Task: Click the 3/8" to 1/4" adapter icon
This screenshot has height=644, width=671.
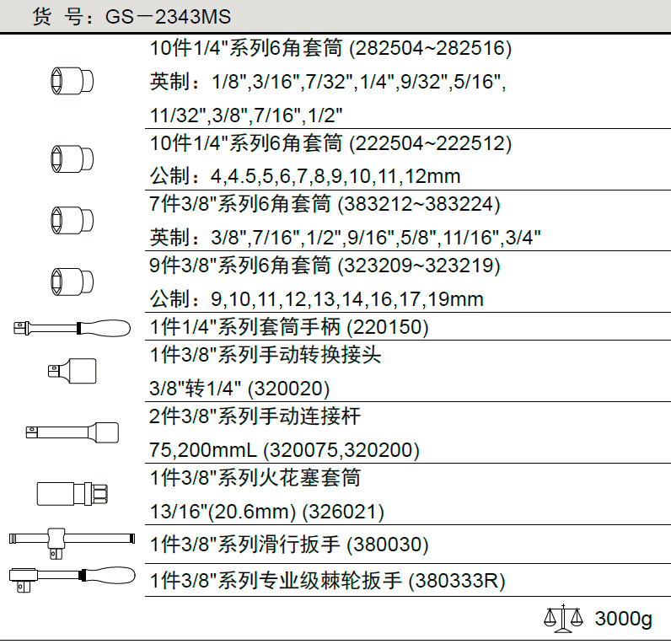Action: tap(72, 368)
